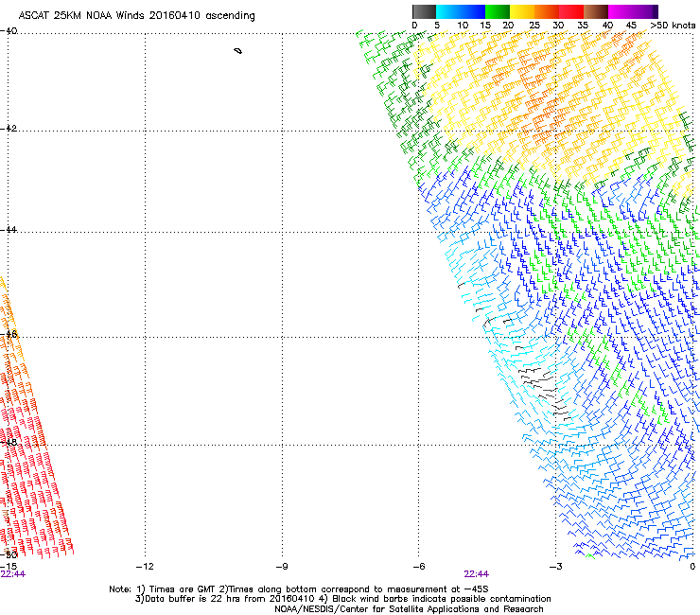Click the '>50 knots' legend label
The height and width of the screenshot is (615, 700).
[x=673, y=26]
